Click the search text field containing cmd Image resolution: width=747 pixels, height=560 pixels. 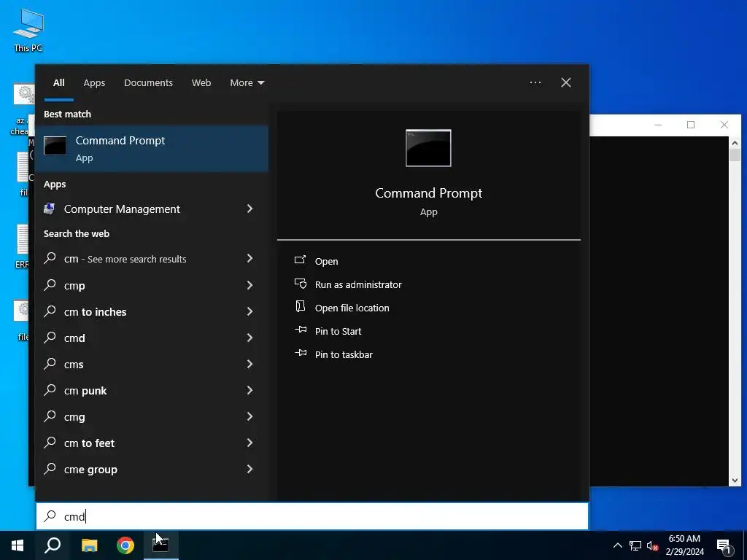(312, 516)
